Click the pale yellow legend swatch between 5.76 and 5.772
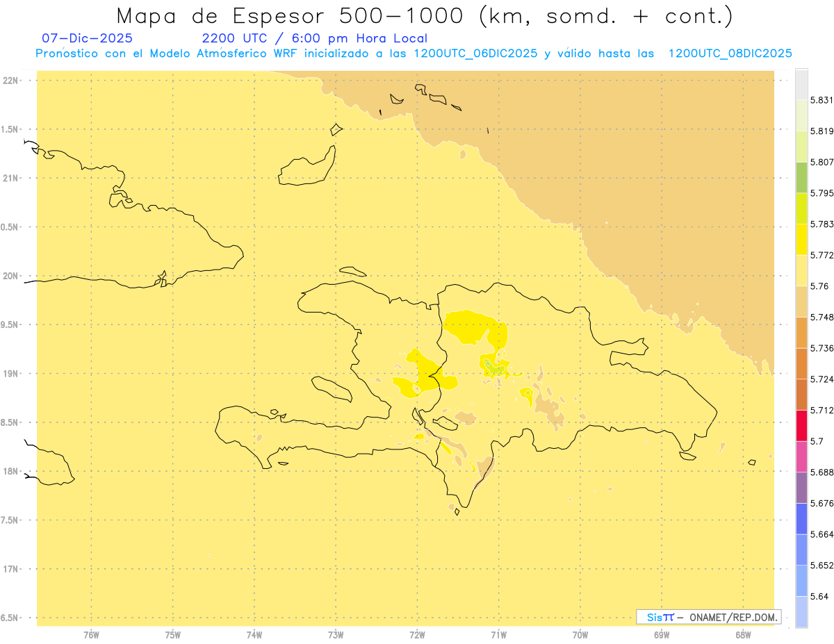Image resolution: width=834 pixels, height=644 pixels. 801,270
